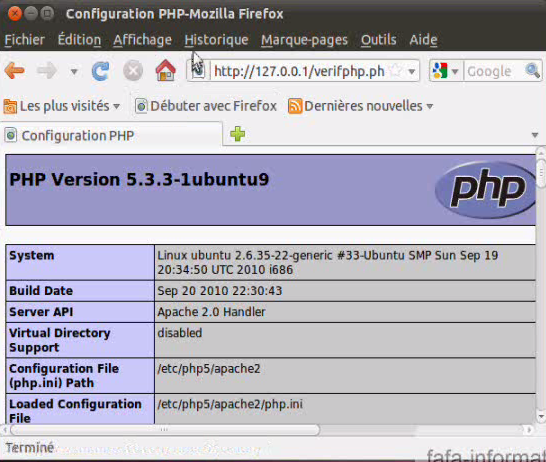Click the Build Date row label
546x462 pixels.
pos(41,291)
